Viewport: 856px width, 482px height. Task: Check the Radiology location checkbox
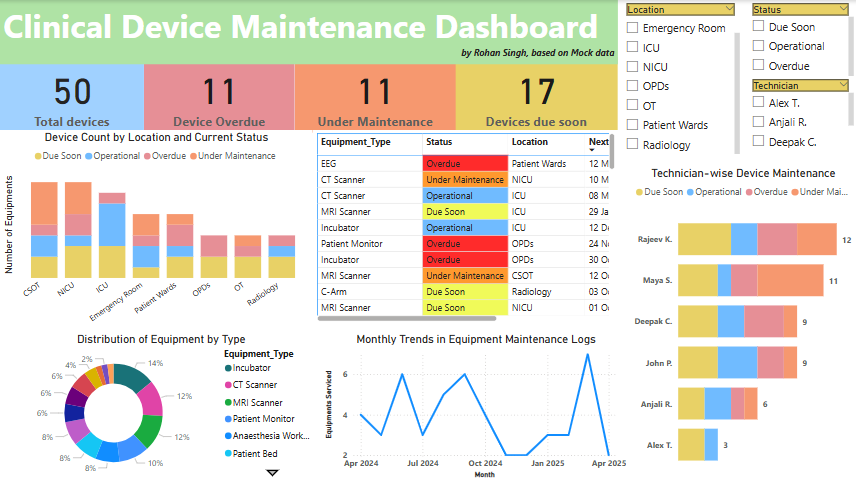[632, 144]
